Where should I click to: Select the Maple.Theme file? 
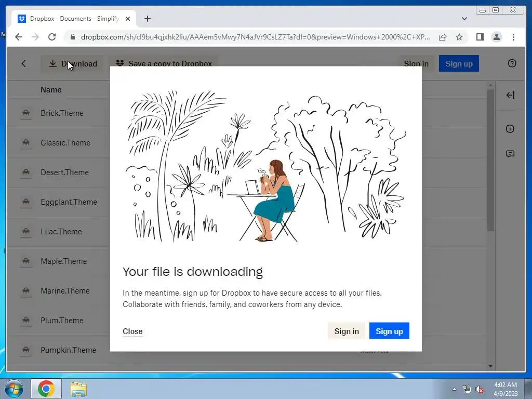(x=64, y=261)
